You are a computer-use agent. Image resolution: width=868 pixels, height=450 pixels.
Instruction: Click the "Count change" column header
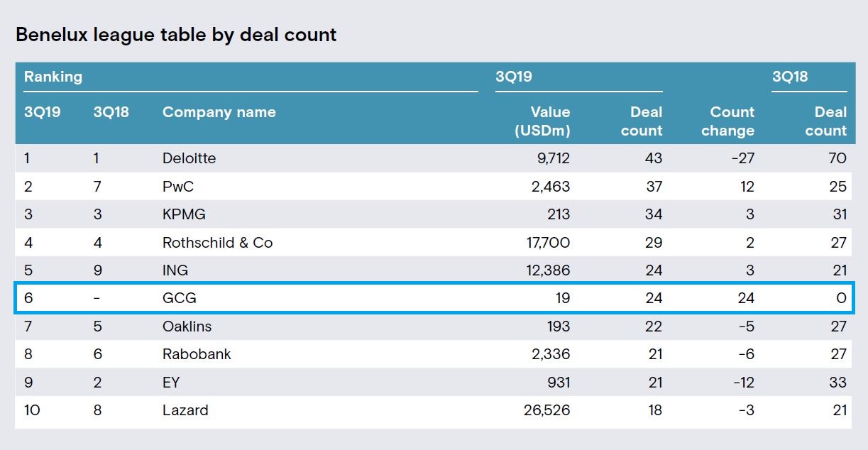pos(727,121)
